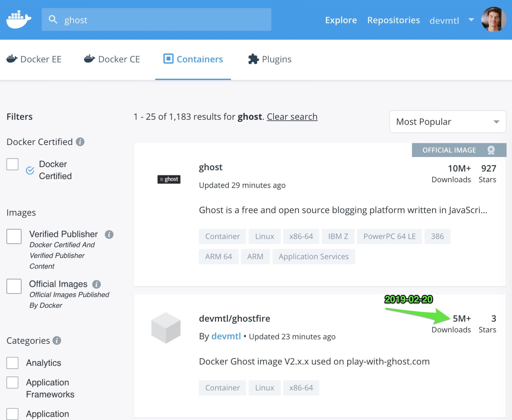The width and height of the screenshot is (512, 420).
Task: Click the Verified Publisher info icon
Action: (109, 235)
